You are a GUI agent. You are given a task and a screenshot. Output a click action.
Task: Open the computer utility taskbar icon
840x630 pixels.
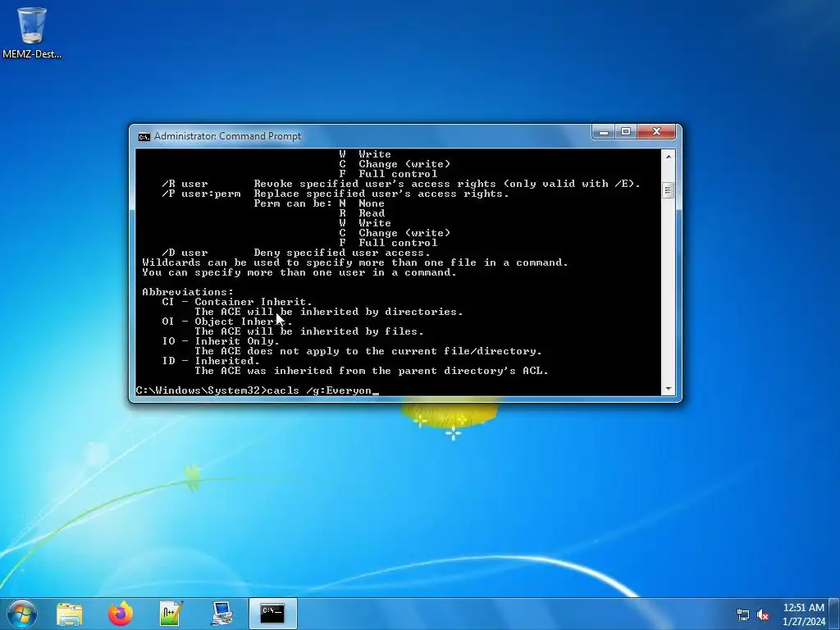pos(221,614)
